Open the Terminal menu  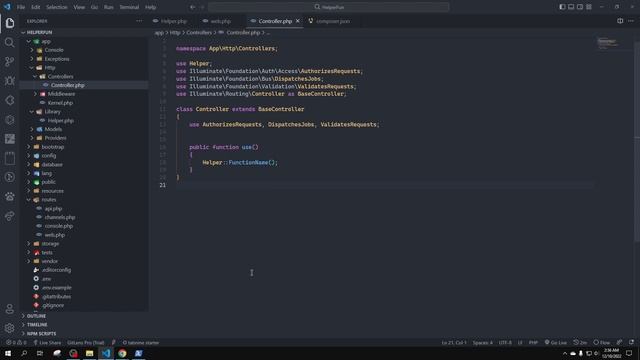tap(129, 7)
